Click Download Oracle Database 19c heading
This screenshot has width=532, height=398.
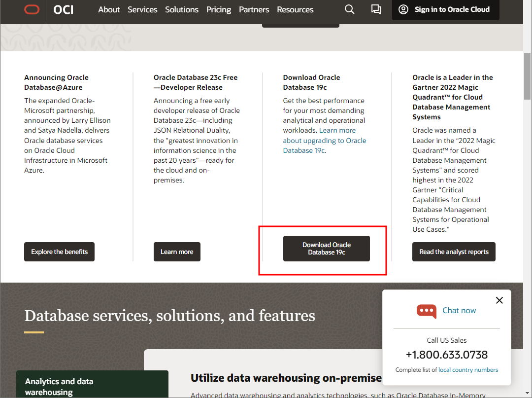(x=311, y=82)
